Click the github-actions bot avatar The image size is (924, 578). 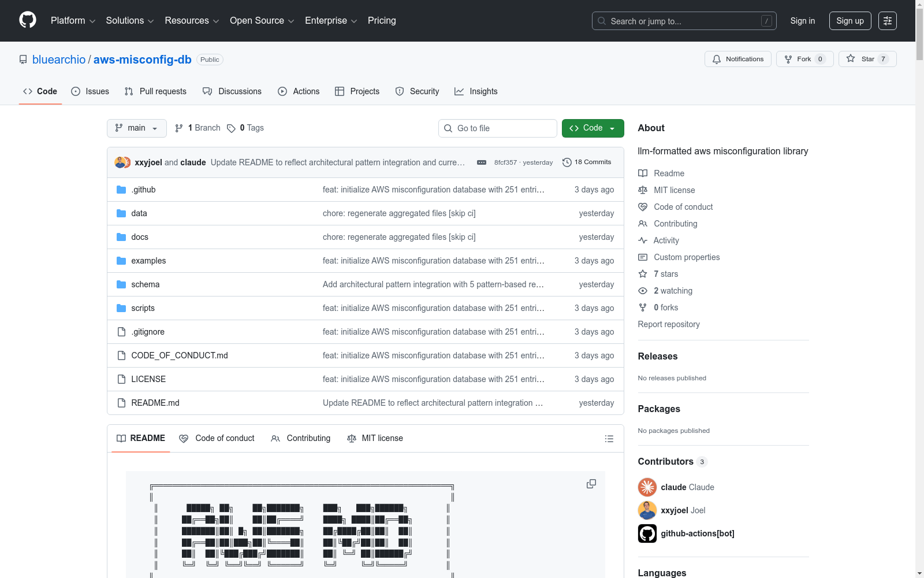(x=647, y=533)
